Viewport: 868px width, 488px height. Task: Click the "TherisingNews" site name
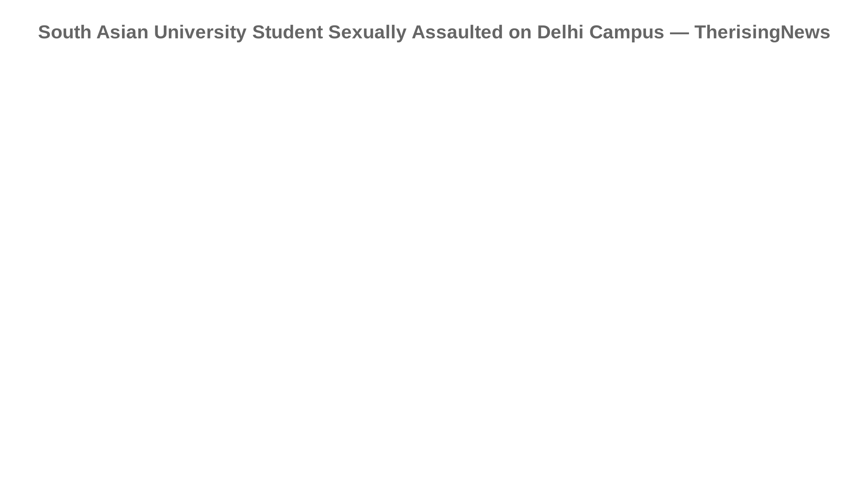tap(762, 32)
